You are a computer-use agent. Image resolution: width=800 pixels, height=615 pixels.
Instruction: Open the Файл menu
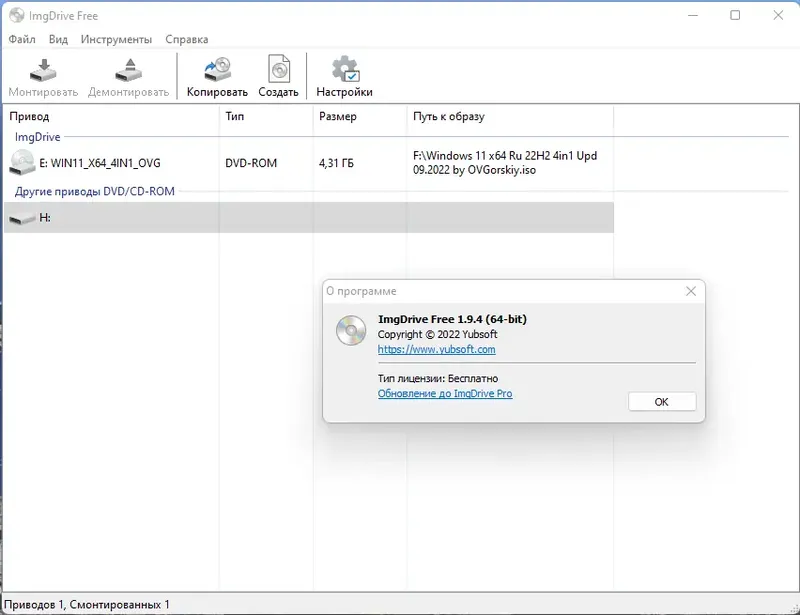[x=22, y=39]
